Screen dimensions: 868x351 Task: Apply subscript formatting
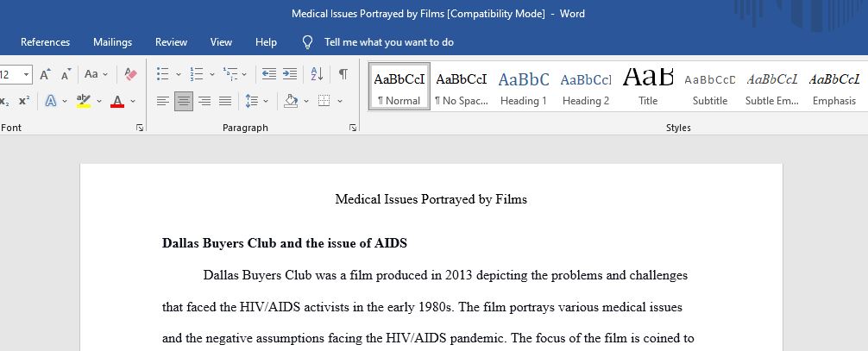4,101
